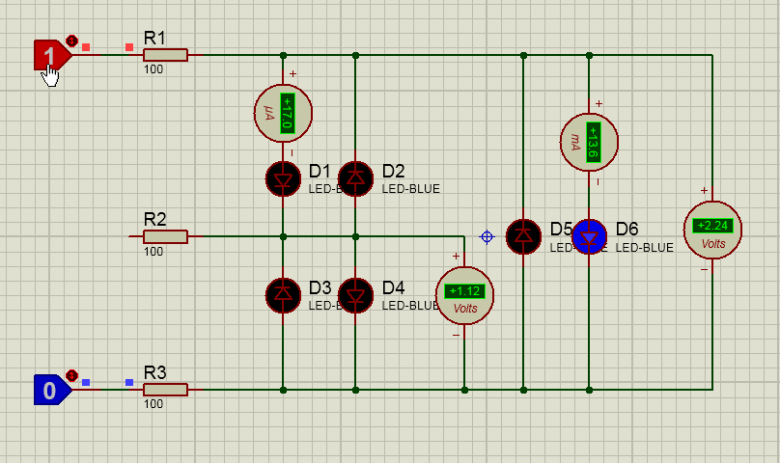Image resolution: width=780 pixels, height=463 pixels.
Task: Select the D4 LED symbol
Action: pos(355,294)
